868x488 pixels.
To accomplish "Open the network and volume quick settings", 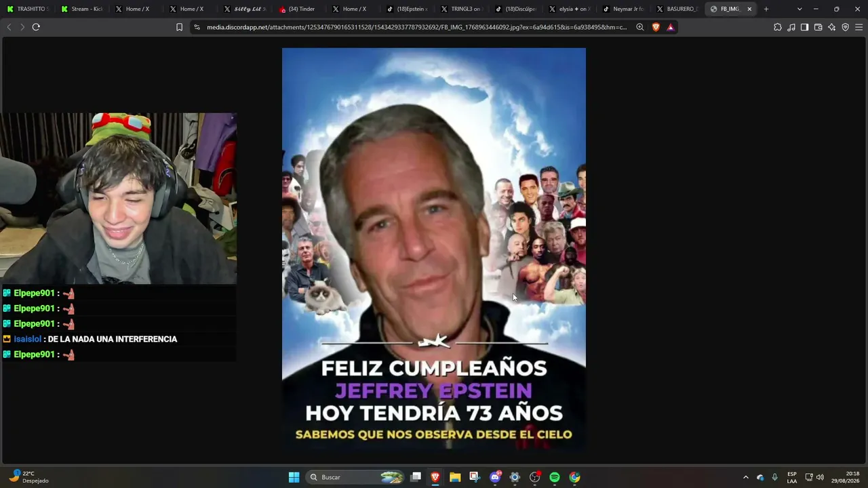I will 814,477.
